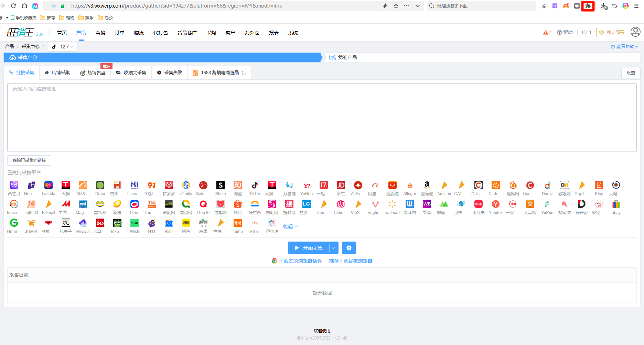Pick the YuPoo platform icon
644x345 pixels.
pyautogui.click(x=547, y=204)
